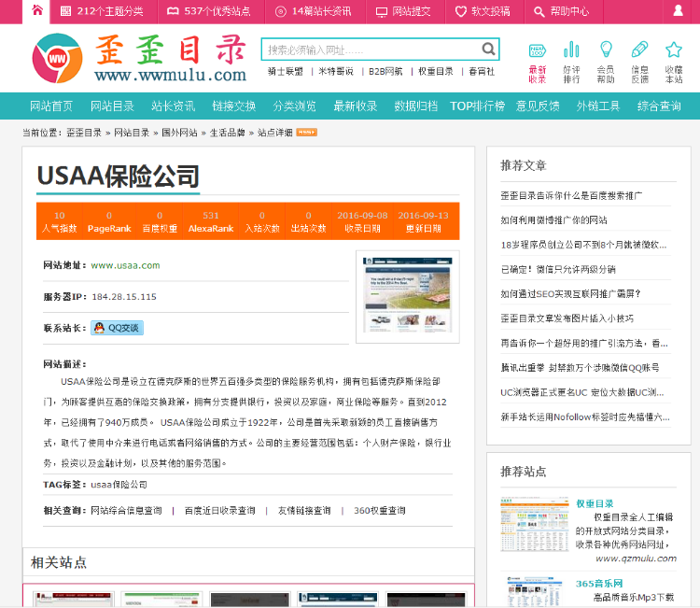This screenshot has width=700, height=608.
Task: Go to 最新收录 in teal nav
Action: (356, 106)
